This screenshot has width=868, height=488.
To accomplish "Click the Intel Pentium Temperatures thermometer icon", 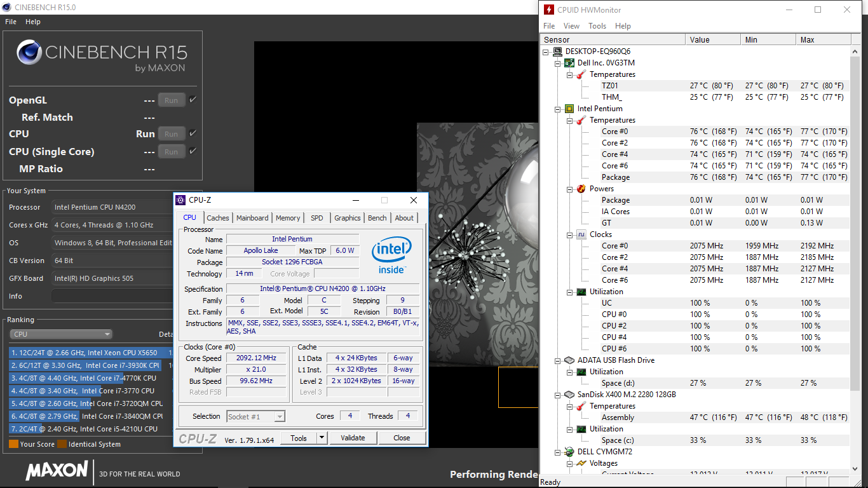I will pyautogui.click(x=581, y=120).
